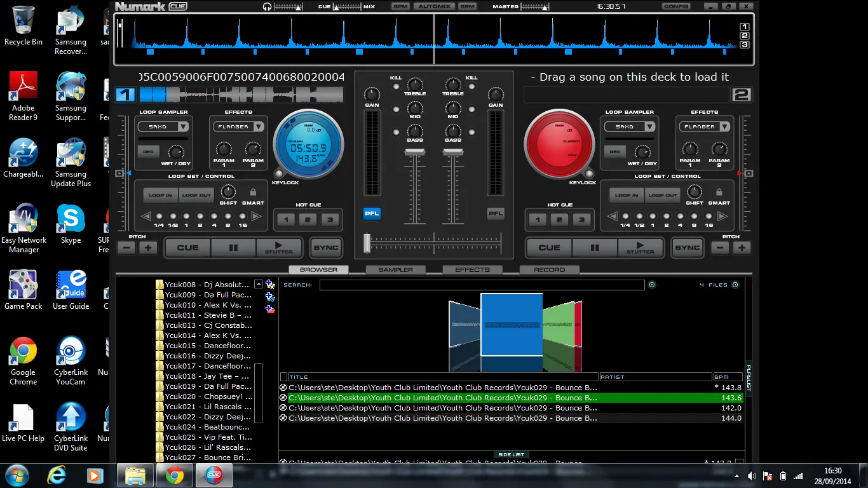Select deck 1 indicator icon
The width and height of the screenshot is (868, 488).
click(x=126, y=95)
